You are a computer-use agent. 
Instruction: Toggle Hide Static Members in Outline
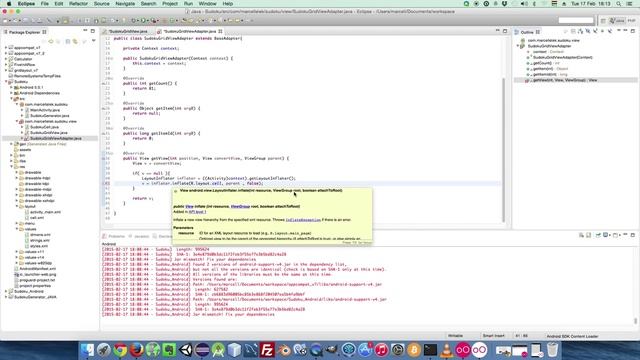tap(595, 31)
